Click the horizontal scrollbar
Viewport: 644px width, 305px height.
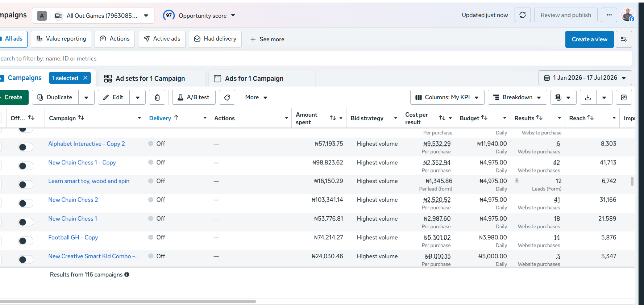[128, 301]
